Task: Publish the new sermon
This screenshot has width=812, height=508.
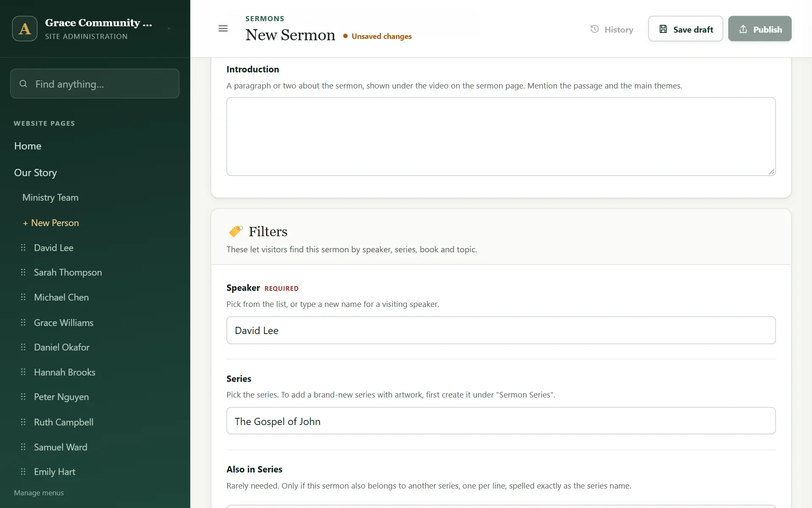Action: [760, 29]
